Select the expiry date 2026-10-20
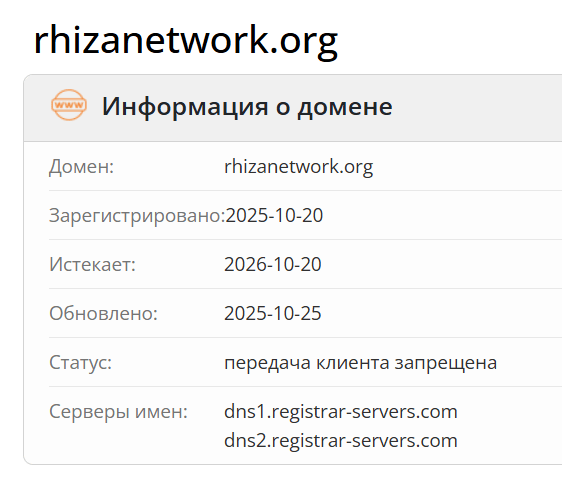Image resolution: width=562 pixels, height=480 pixels. [273, 265]
